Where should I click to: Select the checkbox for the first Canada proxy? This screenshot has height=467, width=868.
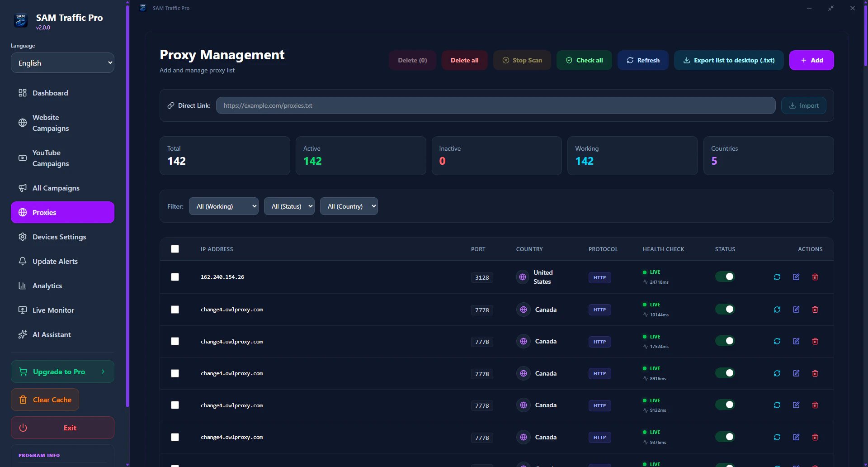pos(175,310)
